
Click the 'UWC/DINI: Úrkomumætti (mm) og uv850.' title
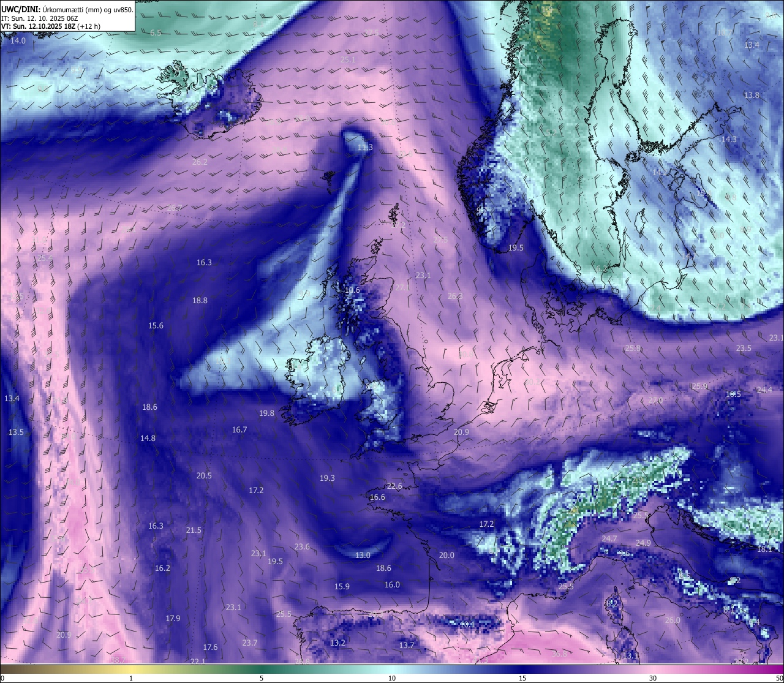coord(67,9)
